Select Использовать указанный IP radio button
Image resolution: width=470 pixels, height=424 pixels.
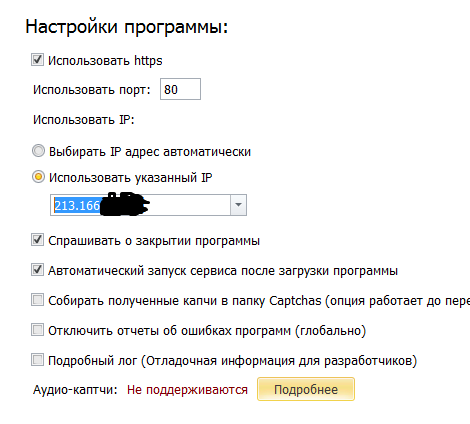click(x=38, y=177)
